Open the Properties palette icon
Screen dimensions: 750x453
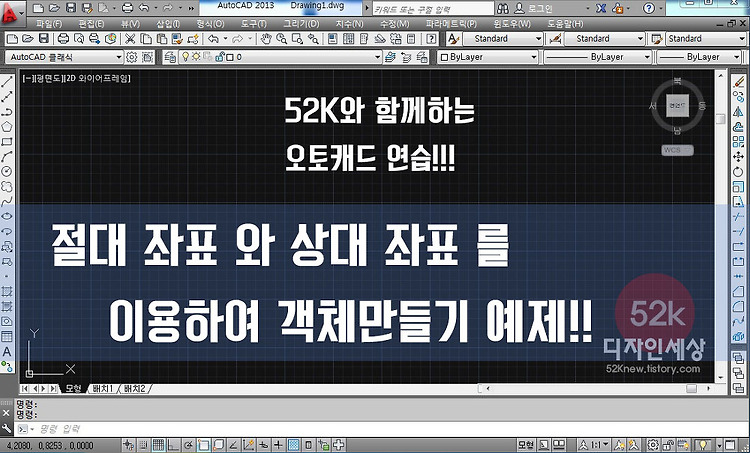tap(332, 39)
